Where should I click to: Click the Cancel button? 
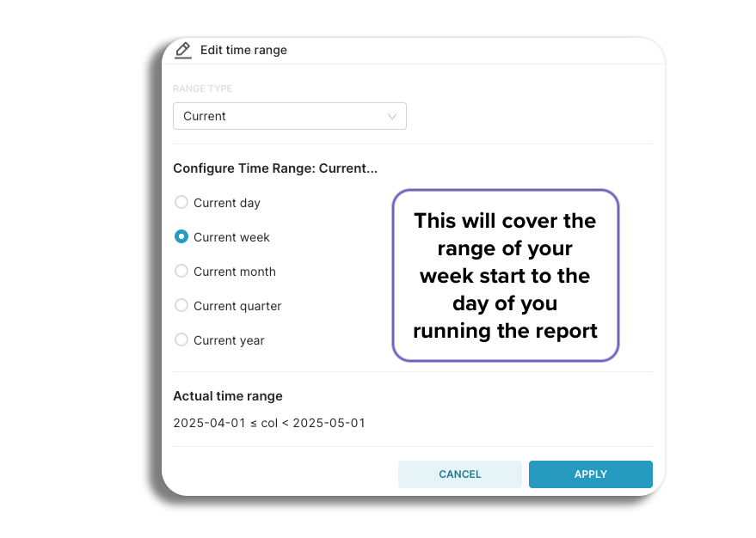pos(459,474)
